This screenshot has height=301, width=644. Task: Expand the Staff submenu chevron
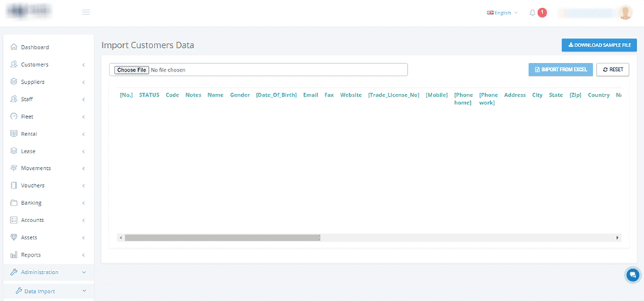[84, 99]
